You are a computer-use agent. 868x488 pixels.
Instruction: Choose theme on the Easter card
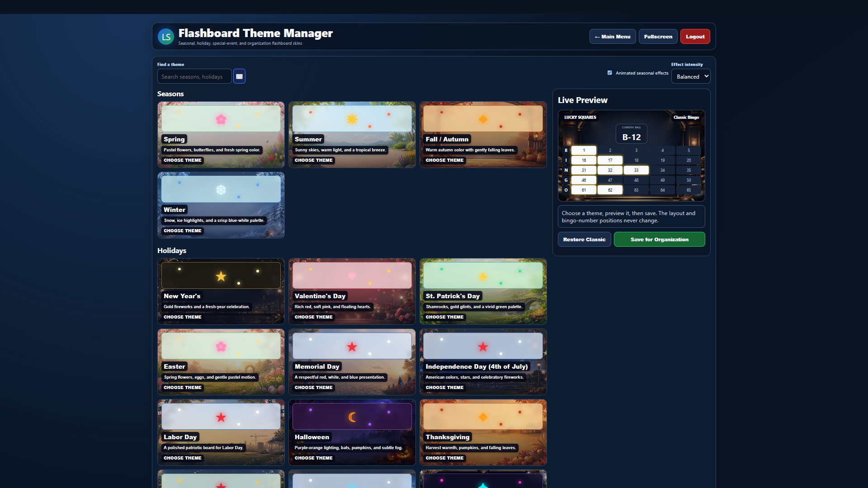[x=183, y=388]
